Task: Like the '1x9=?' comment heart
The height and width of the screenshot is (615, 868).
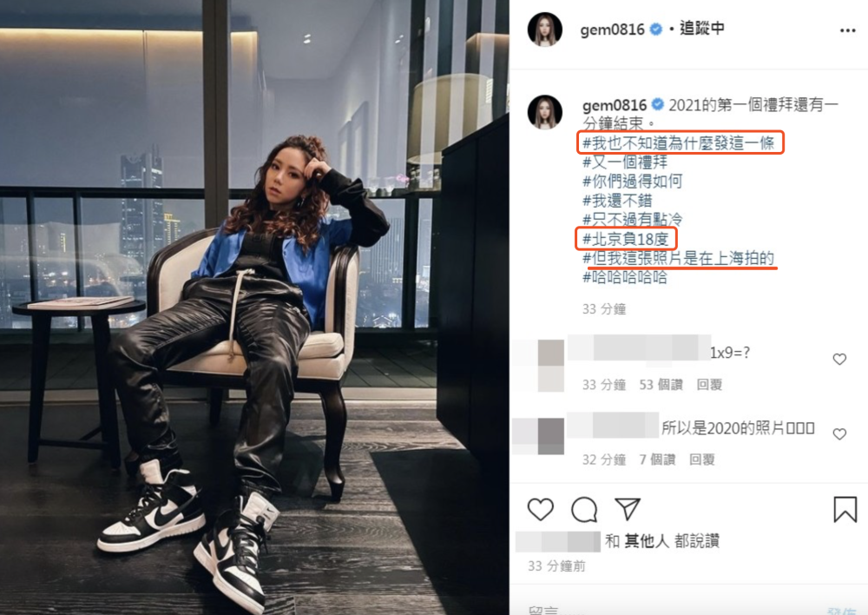Action: [839, 359]
